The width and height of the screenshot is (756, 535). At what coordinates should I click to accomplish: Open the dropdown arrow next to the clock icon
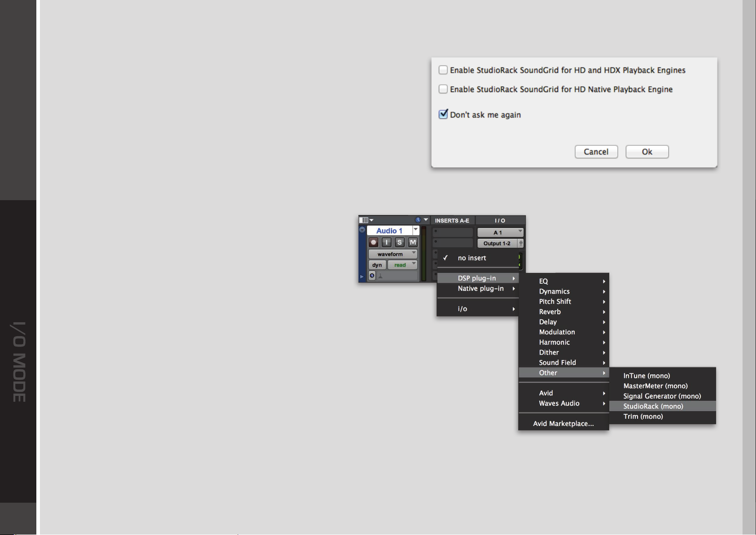pyautogui.click(x=426, y=220)
